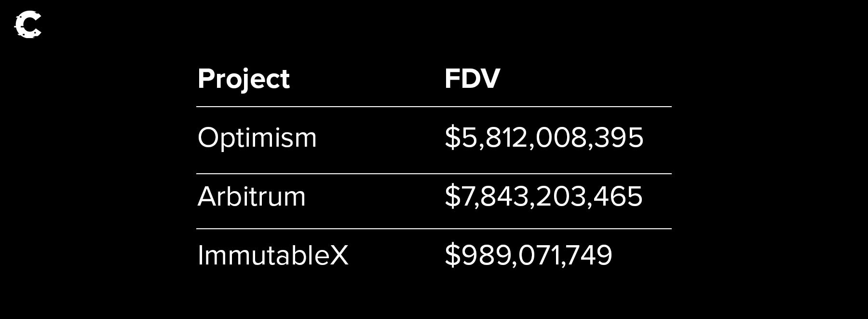Click the capital A in Arbitrum

[206, 196]
